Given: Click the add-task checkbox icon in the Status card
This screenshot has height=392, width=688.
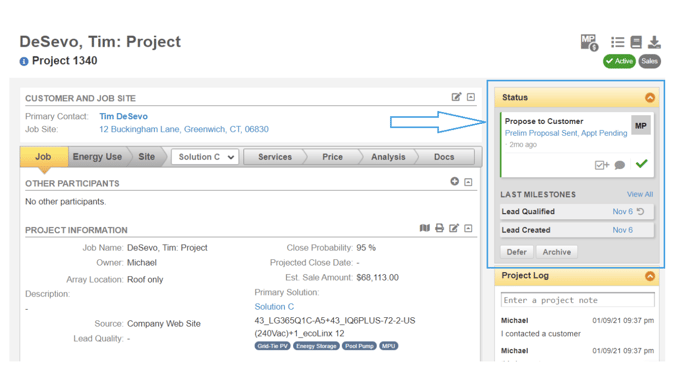Looking at the screenshot, I should [602, 165].
